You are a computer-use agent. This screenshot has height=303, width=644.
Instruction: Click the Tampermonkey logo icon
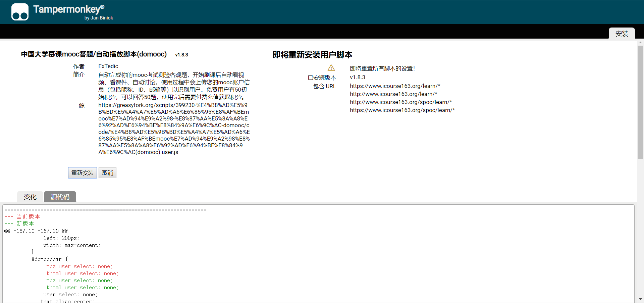pos(20,12)
